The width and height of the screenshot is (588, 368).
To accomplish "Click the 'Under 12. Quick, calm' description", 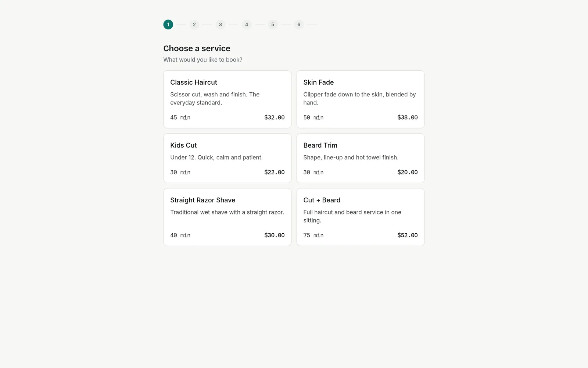I will (216, 158).
